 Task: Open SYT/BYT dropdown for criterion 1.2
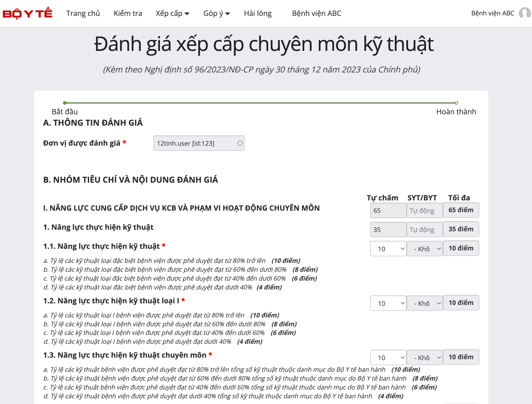[425, 303]
